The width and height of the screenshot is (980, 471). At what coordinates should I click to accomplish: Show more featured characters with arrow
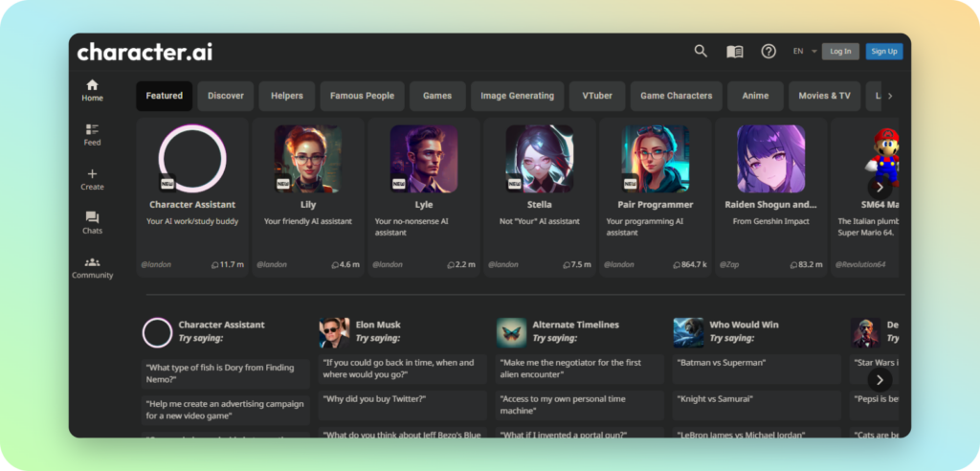(x=880, y=188)
